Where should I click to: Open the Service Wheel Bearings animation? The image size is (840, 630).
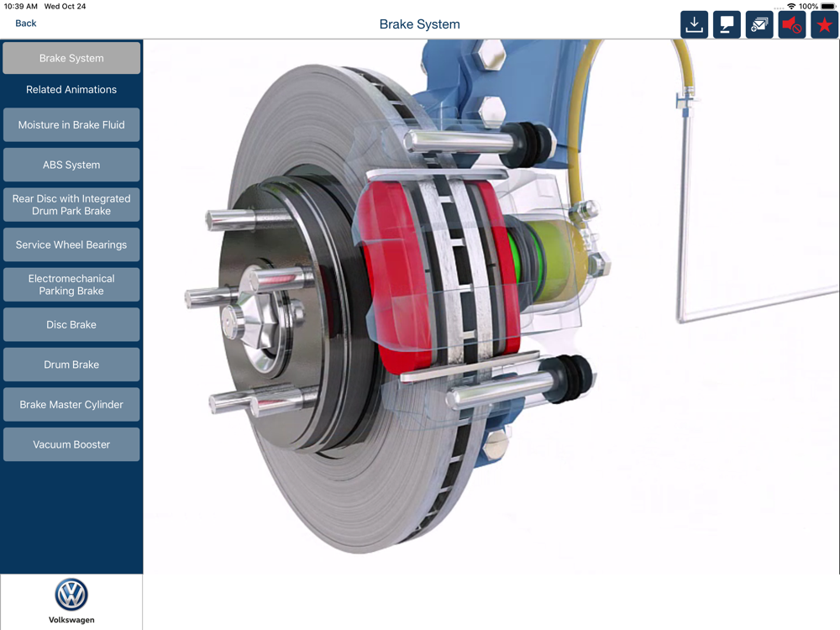click(71, 244)
